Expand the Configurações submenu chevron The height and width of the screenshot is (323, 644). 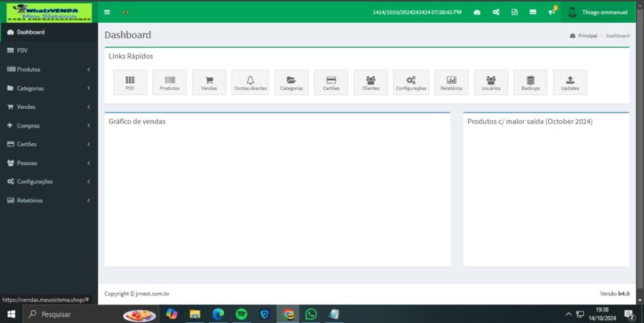(x=89, y=182)
